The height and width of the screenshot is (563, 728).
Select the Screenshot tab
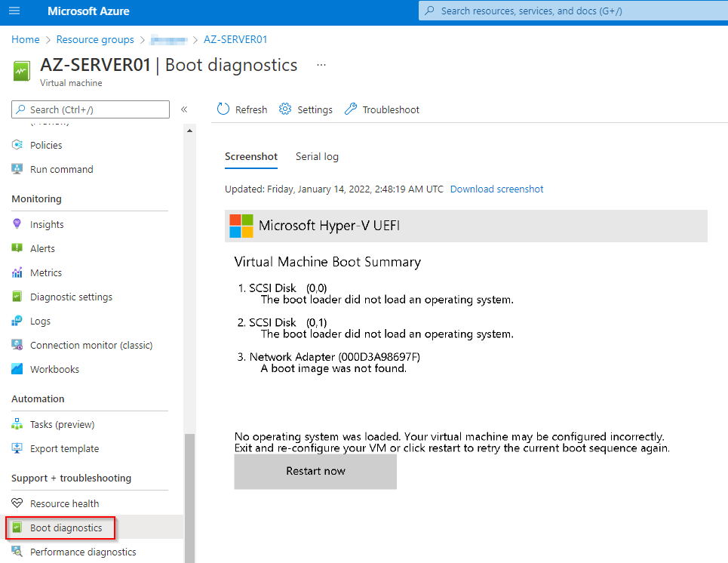tap(250, 156)
